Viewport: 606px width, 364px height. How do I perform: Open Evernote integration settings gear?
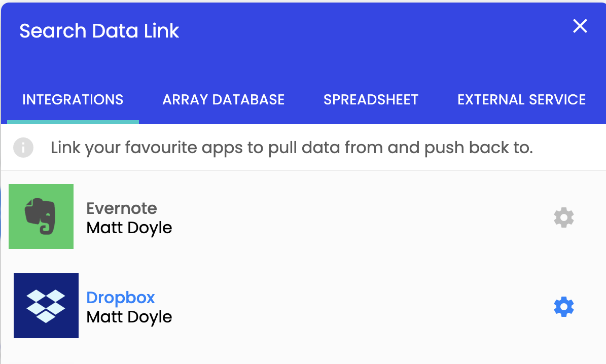[563, 217]
